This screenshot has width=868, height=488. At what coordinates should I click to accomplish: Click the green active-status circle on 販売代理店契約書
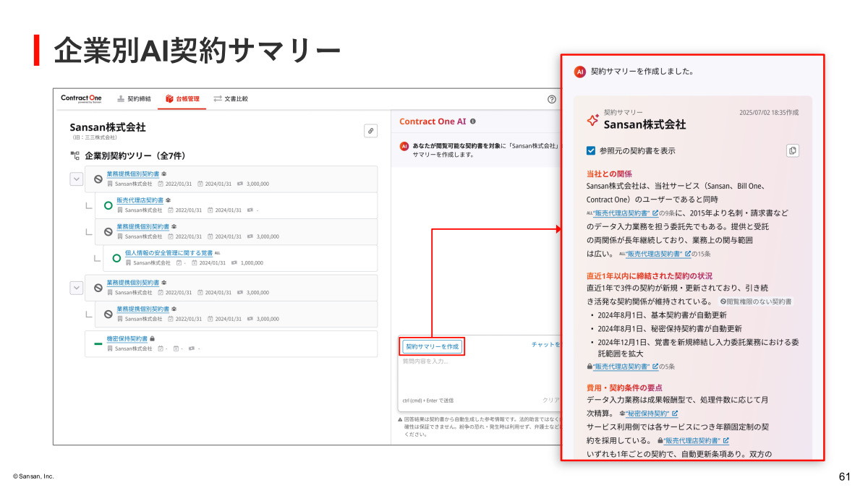coord(108,205)
